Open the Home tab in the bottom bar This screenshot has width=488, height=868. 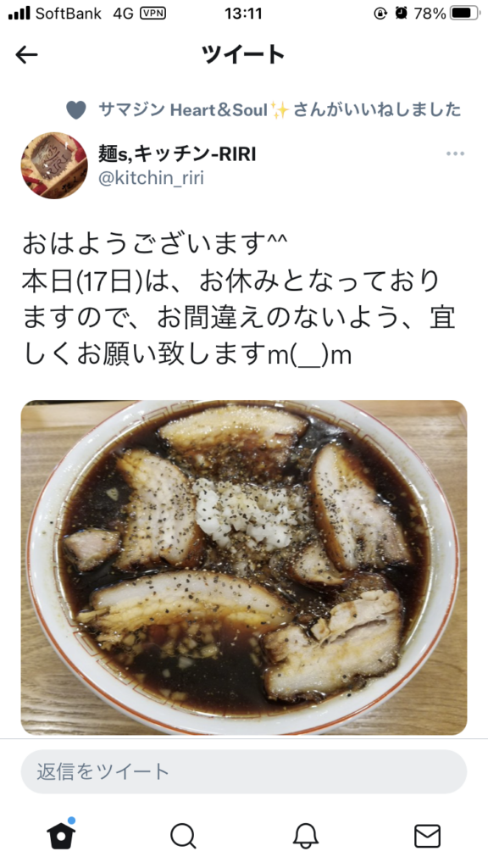pos(61,834)
